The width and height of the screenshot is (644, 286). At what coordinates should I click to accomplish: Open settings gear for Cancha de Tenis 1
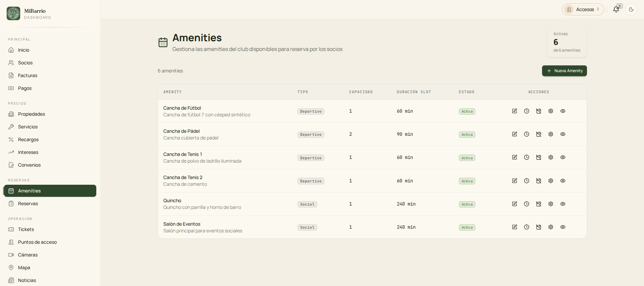tap(551, 157)
